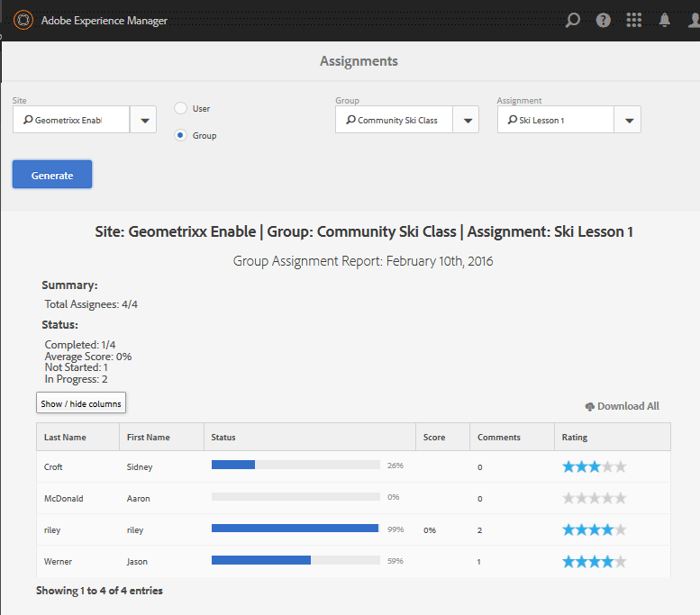Open the notifications bell icon
700x615 pixels.
click(665, 20)
